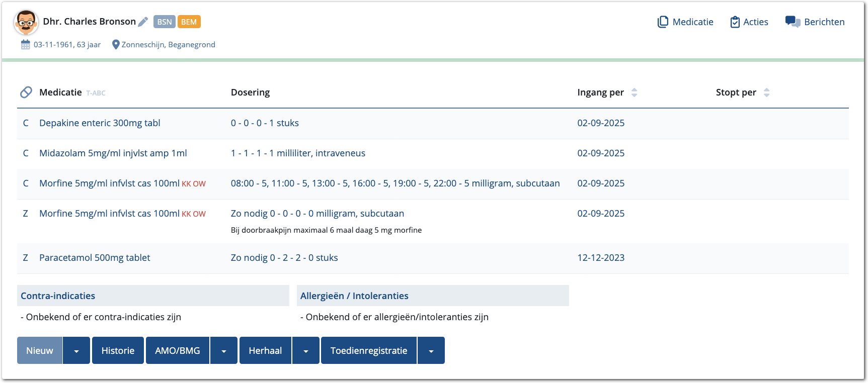
Task: Open the Berichten messages section
Action: click(815, 22)
